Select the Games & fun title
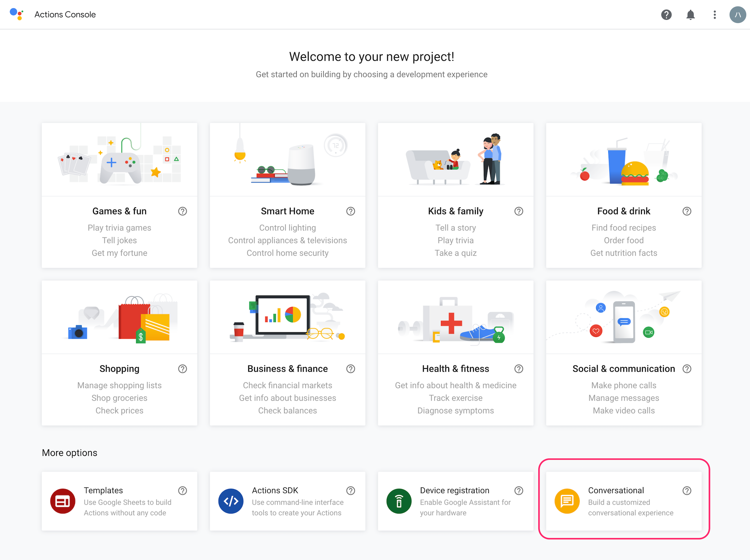The image size is (750, 560). (119, 211)
